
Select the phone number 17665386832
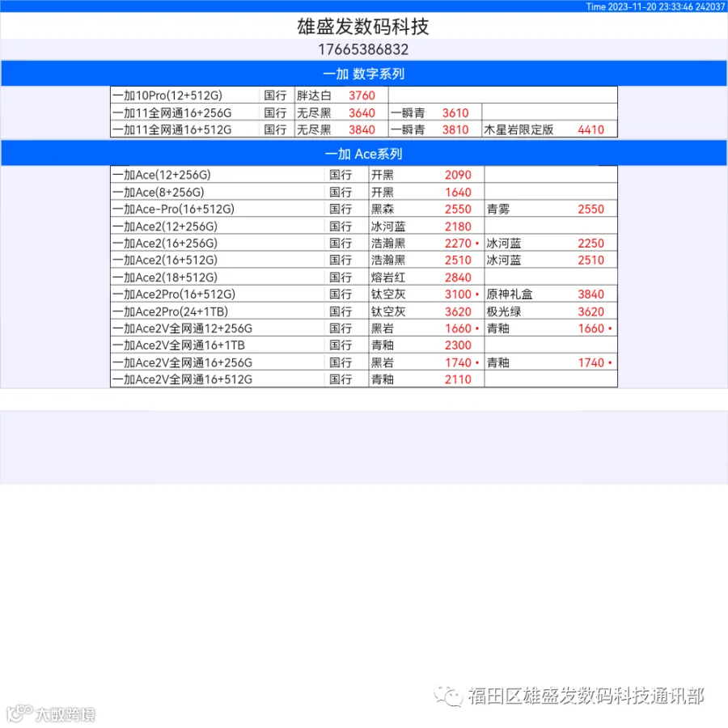tap(363, 49)
